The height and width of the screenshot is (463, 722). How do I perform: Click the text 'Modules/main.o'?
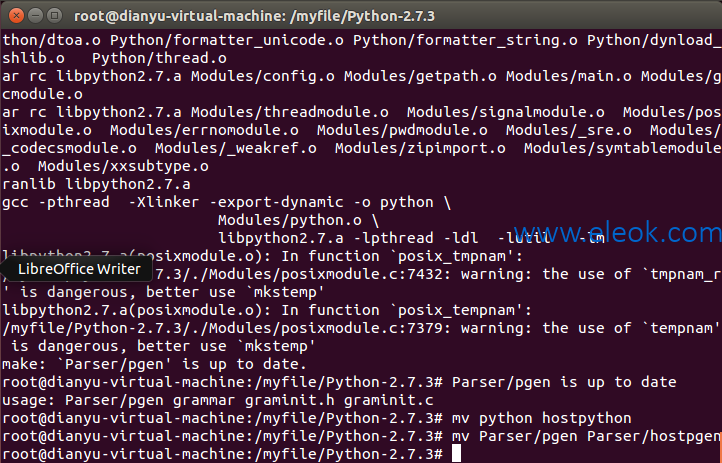tap(569, 76)
